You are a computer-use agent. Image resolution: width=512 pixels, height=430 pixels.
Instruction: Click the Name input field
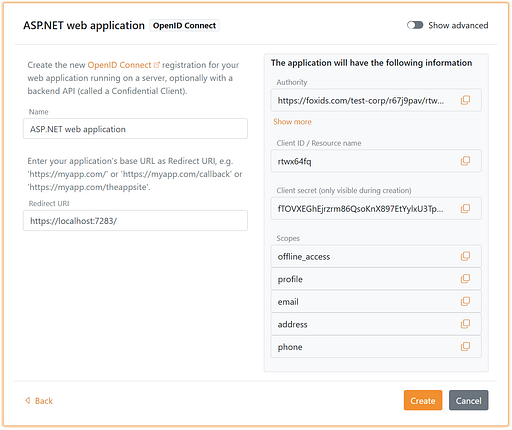(x=135, y=129)
